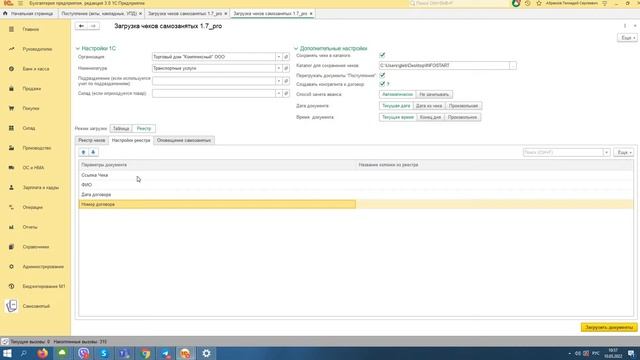Open the table search field dropdown arrow

coord(607,152)
